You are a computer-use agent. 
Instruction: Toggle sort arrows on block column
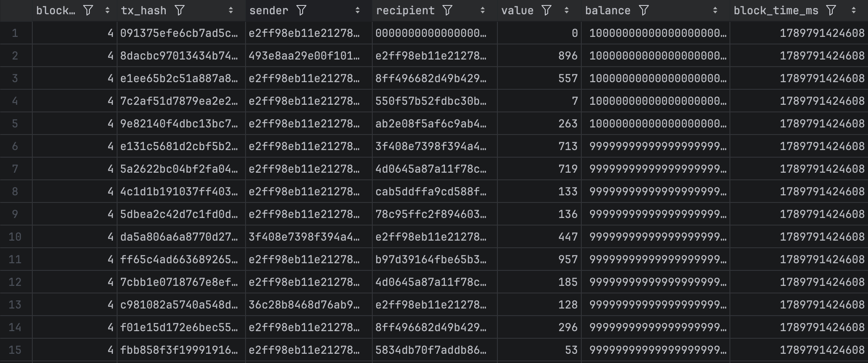tap(107, 10)
